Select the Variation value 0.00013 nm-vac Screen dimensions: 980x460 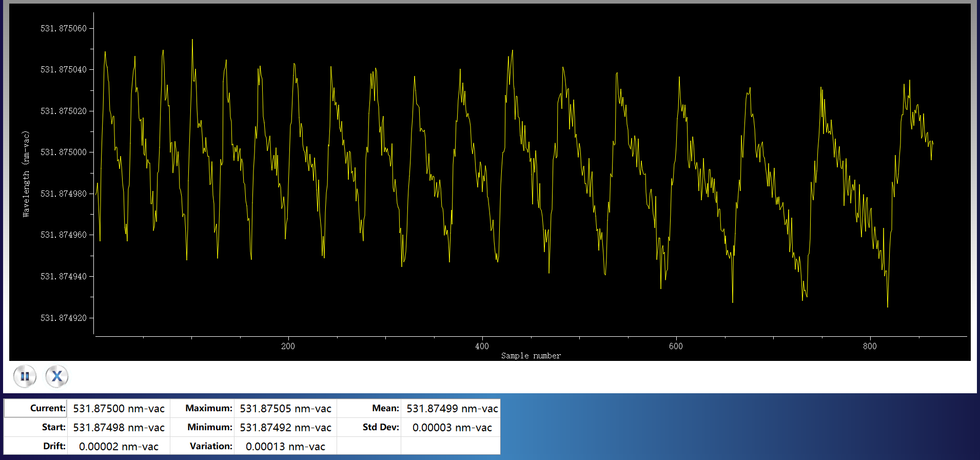coord(285,446)
